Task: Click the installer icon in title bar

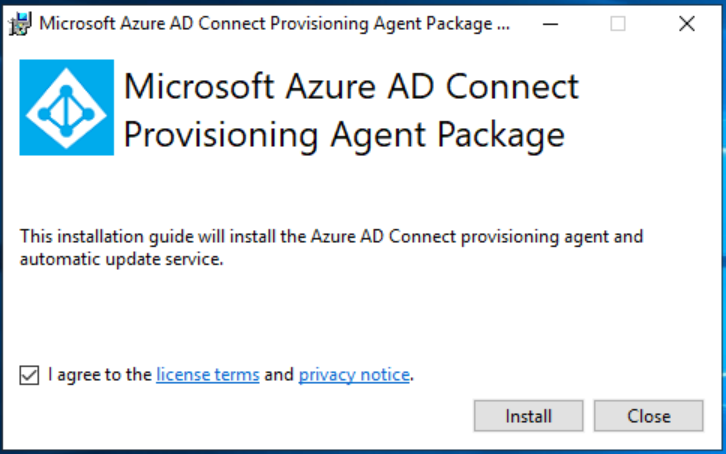Action: click(19, 24)
